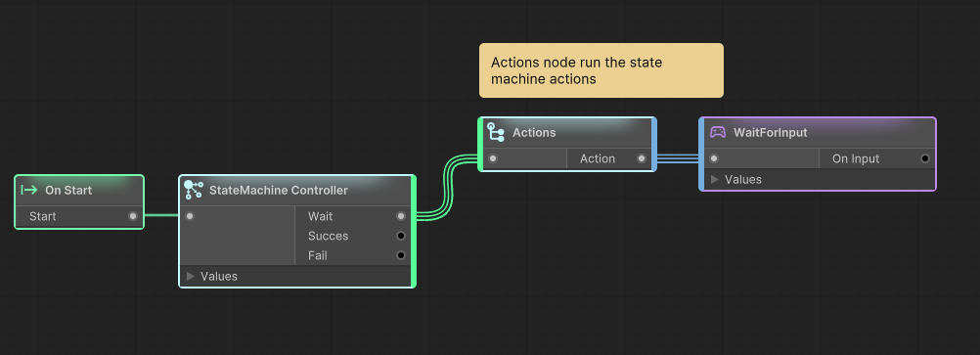980x355 pixels.
Task: Click the StateMachine Controller node icon
Action: 194,190
